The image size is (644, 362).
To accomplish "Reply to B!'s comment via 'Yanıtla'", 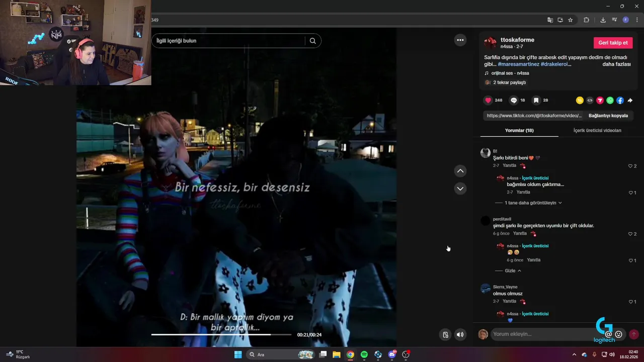I will tap(509, 165).
